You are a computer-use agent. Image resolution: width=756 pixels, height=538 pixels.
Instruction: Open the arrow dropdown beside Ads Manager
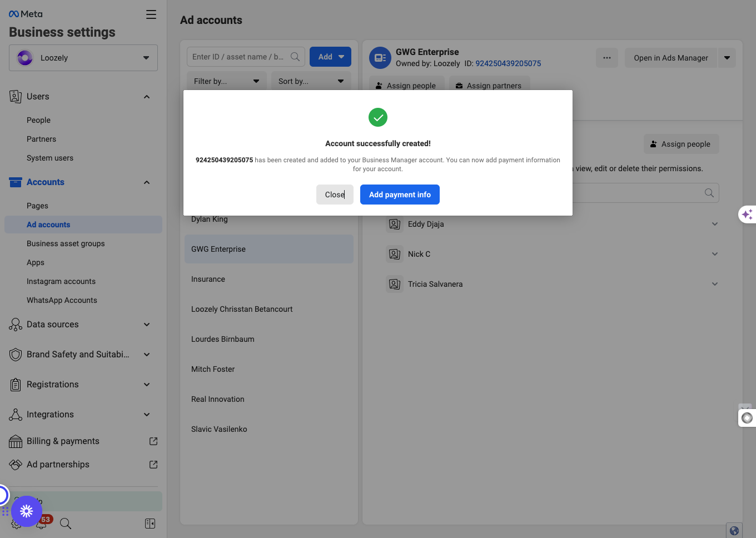pyautogui.click(x=727, y=58)
